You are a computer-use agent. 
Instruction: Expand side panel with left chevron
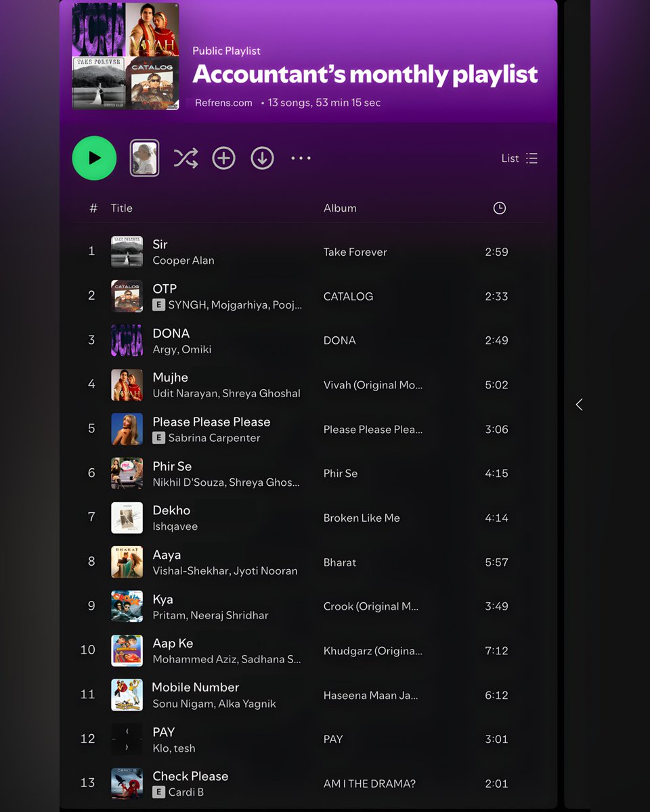(579, 405)
